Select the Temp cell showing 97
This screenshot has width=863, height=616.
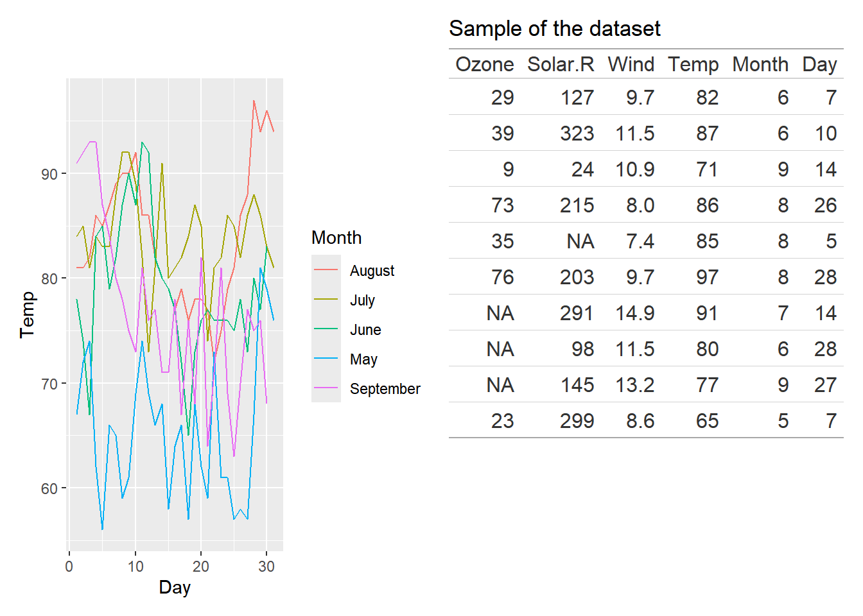707,277
